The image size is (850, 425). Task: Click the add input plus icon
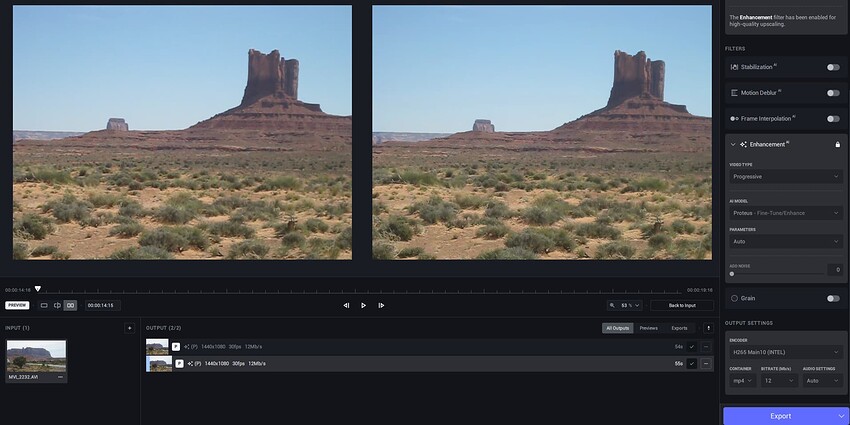pos(129,328)
